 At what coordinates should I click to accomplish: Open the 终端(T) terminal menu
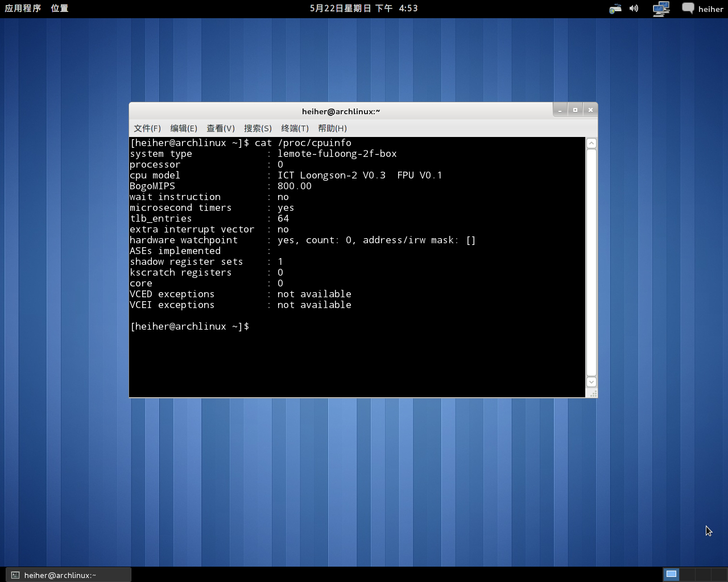(x=295, y=128)
